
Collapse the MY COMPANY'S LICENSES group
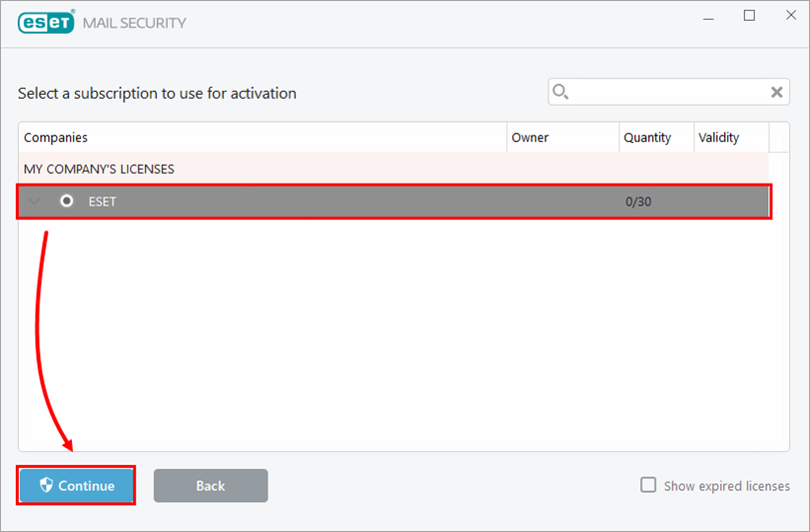coord(394,169)
